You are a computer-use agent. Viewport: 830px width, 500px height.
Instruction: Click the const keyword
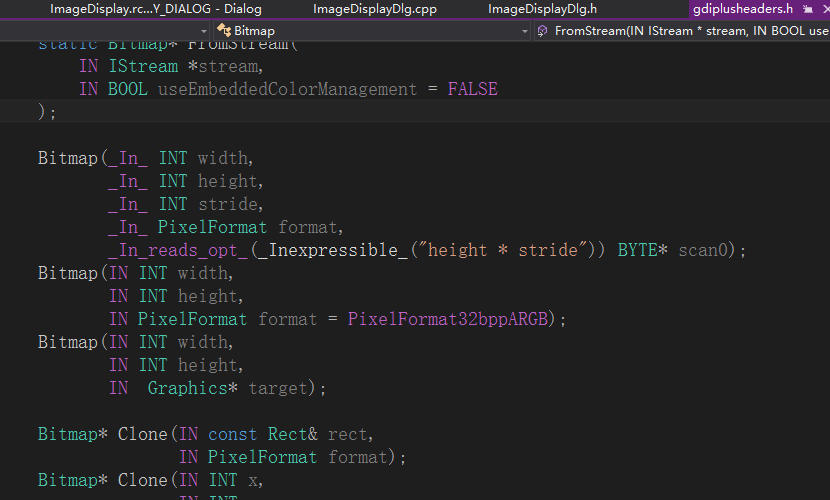tap(232, 434)
